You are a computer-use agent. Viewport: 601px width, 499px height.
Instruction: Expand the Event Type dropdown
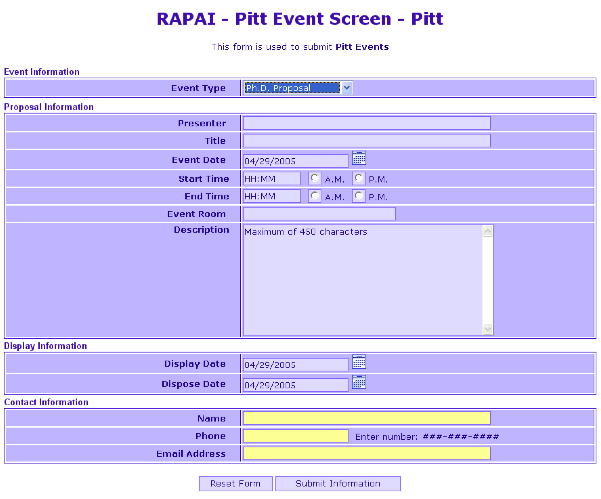coord(346,88)
